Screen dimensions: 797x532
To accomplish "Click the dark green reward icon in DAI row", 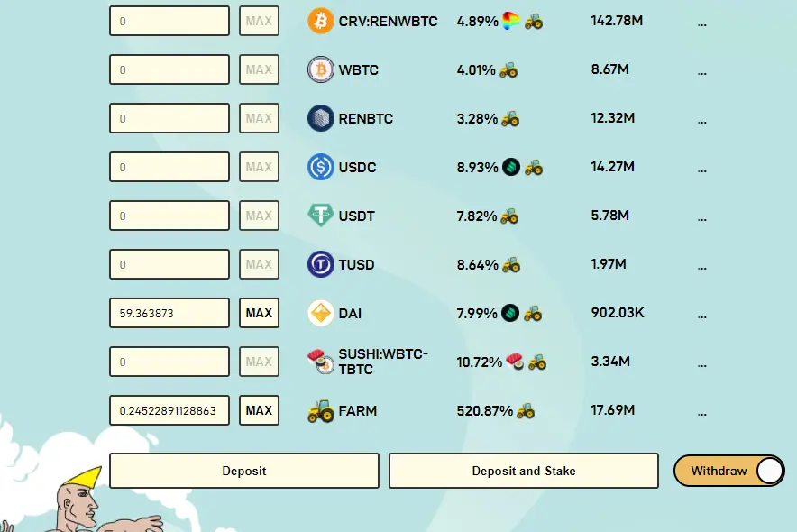I will tap(510, 313).
